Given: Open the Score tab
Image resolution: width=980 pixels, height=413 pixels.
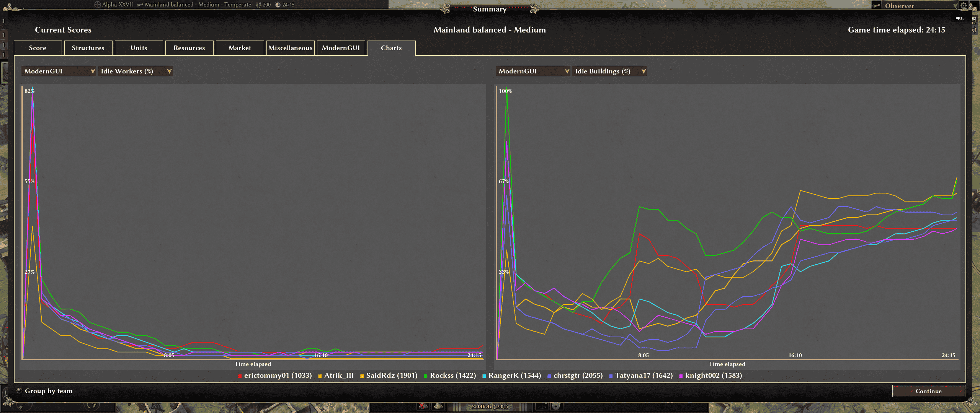Looking at the screenshot, I should [38, 48].
